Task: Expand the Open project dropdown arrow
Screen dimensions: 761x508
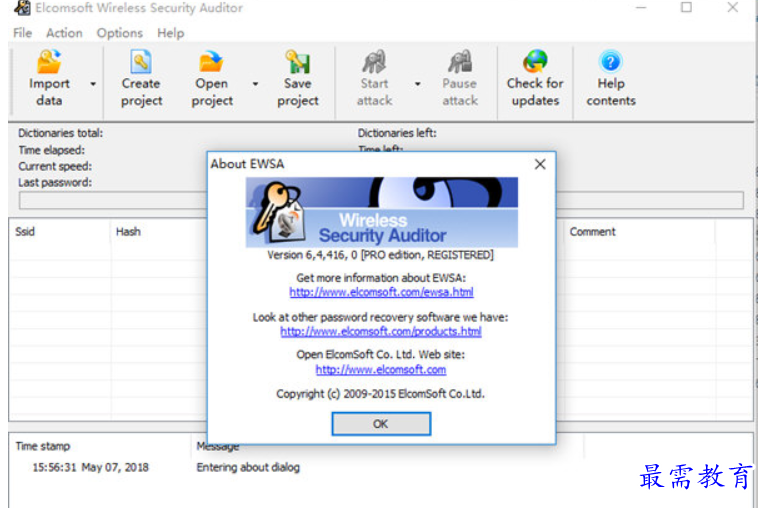Action: click(255, 84)
